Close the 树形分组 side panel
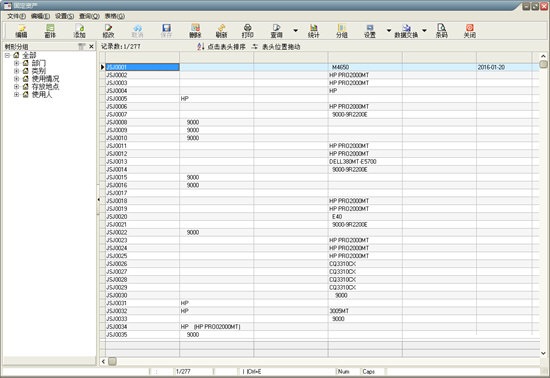 92,46
